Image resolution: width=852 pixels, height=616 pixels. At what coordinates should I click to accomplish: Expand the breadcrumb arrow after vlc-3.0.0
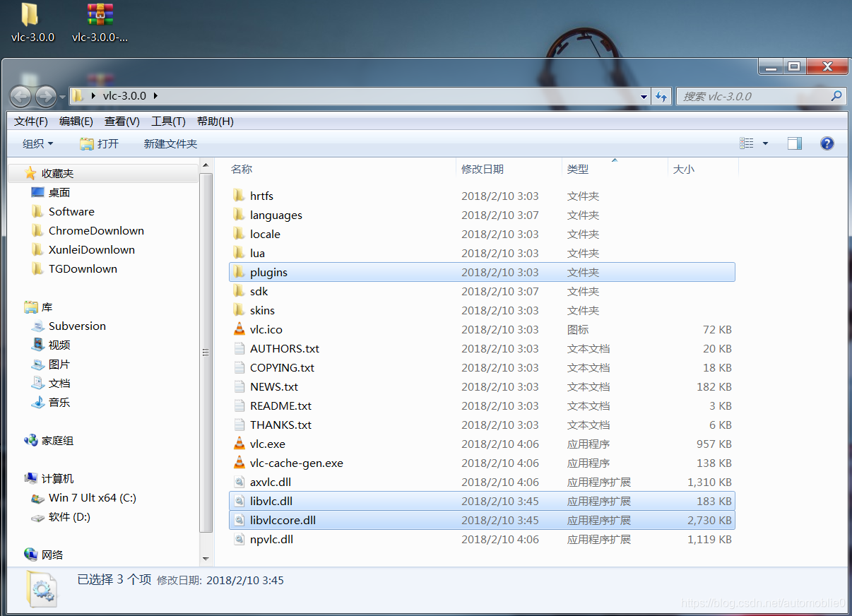(155, 96)
